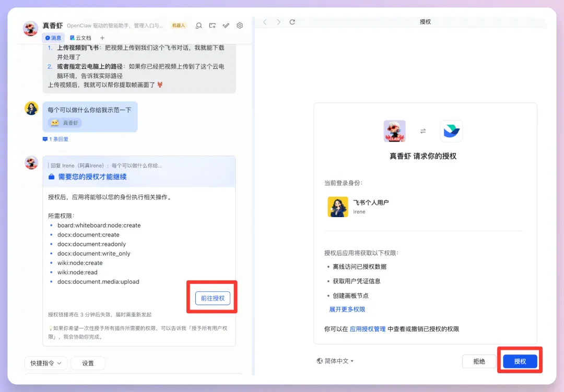Click the 真香虾 app icon in authorization card

pyautogui.click(x=395, y=131)
